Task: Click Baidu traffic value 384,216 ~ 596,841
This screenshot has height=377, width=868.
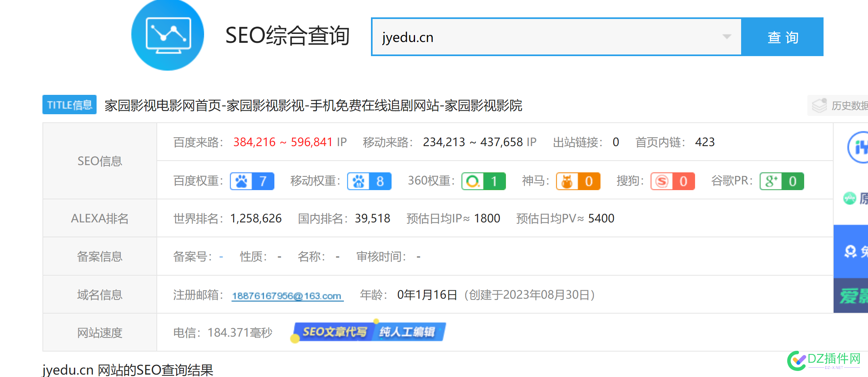Action: (283, 142)
